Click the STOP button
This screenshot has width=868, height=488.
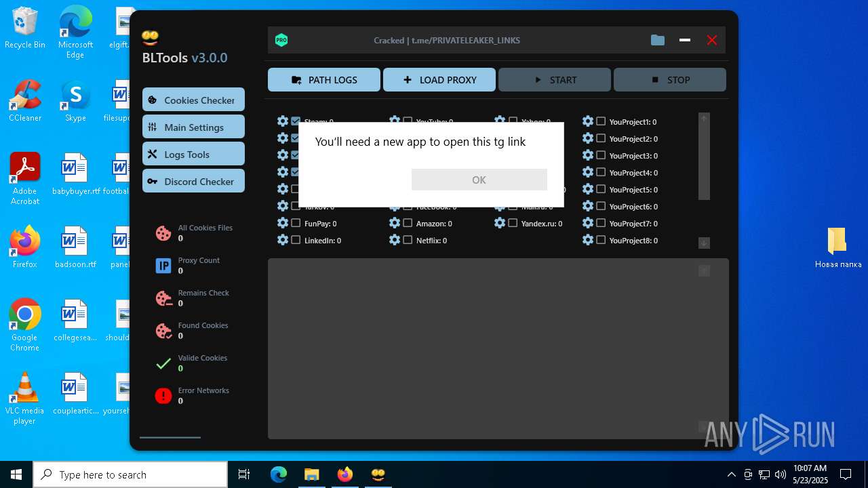[x=670, y=80]
